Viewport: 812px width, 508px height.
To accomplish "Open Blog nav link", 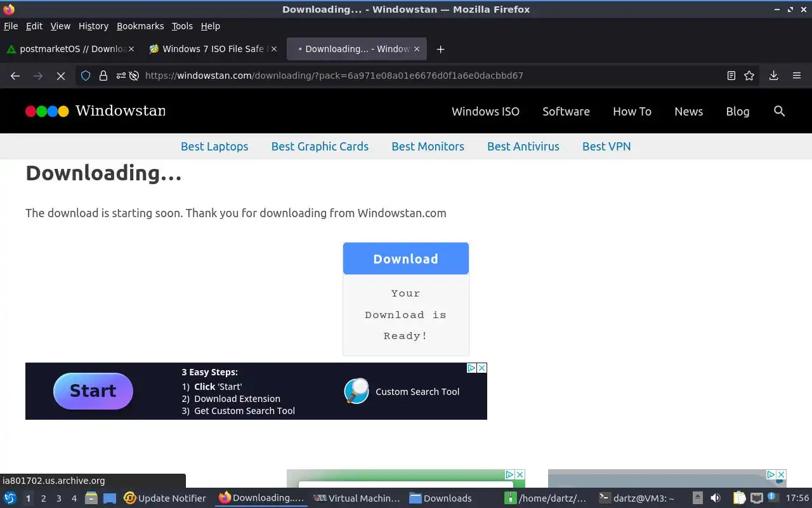I will (x=737, y=111).
